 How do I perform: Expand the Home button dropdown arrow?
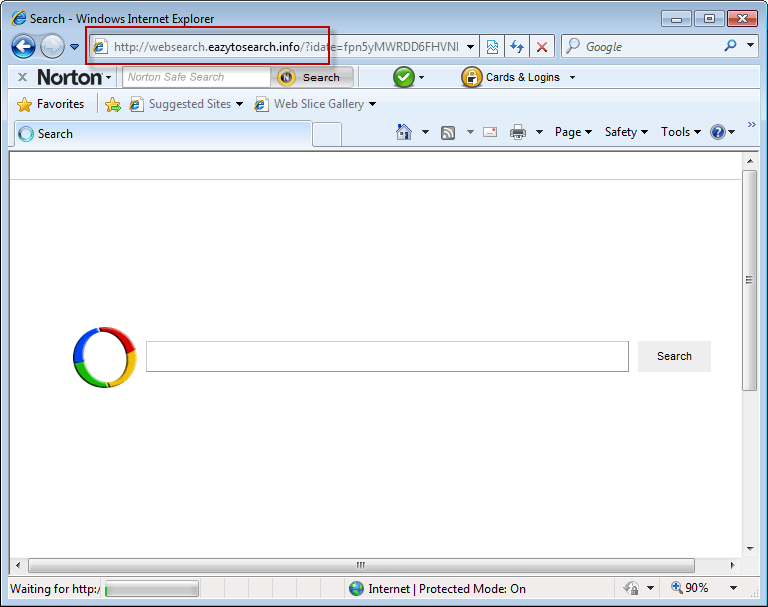(425, 132)
